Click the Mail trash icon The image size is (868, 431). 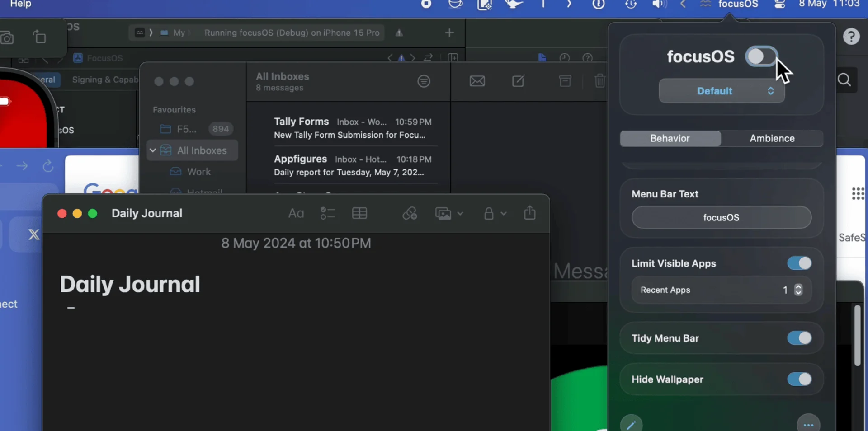pyautogui.click(x=600, y=81)
